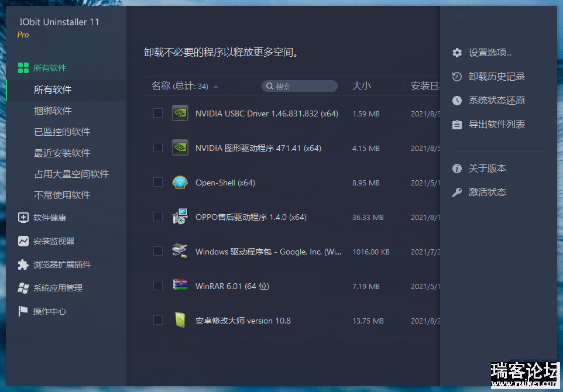
Task: Select the 系统状态还原 icon
Action: pos(456,100)
